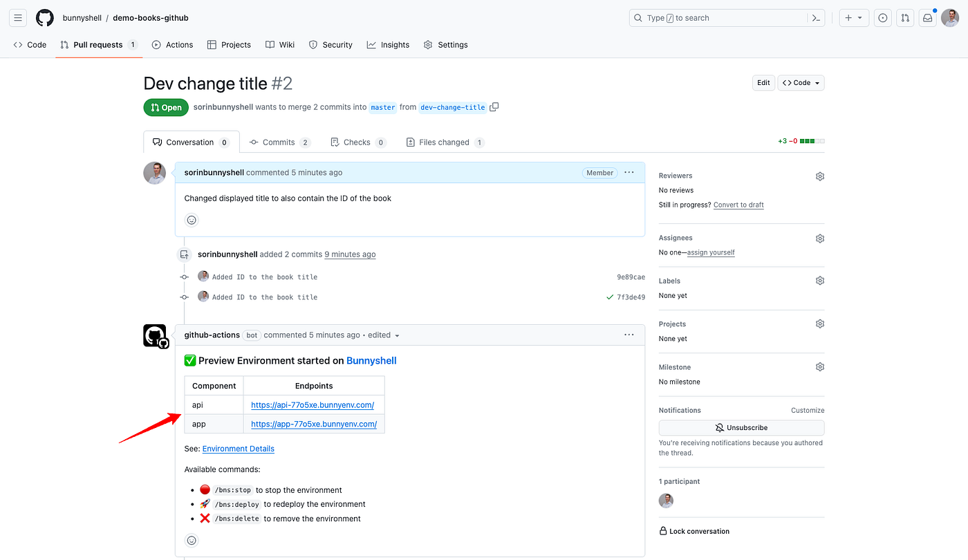Open the demo-books-github repository link

tap(151, 18)
